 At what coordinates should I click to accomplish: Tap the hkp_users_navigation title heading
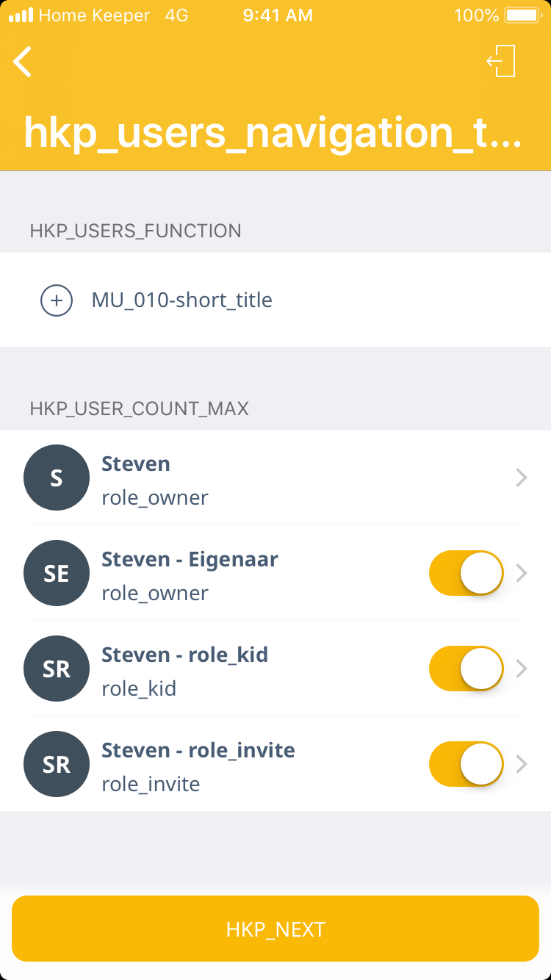[273, 132]
